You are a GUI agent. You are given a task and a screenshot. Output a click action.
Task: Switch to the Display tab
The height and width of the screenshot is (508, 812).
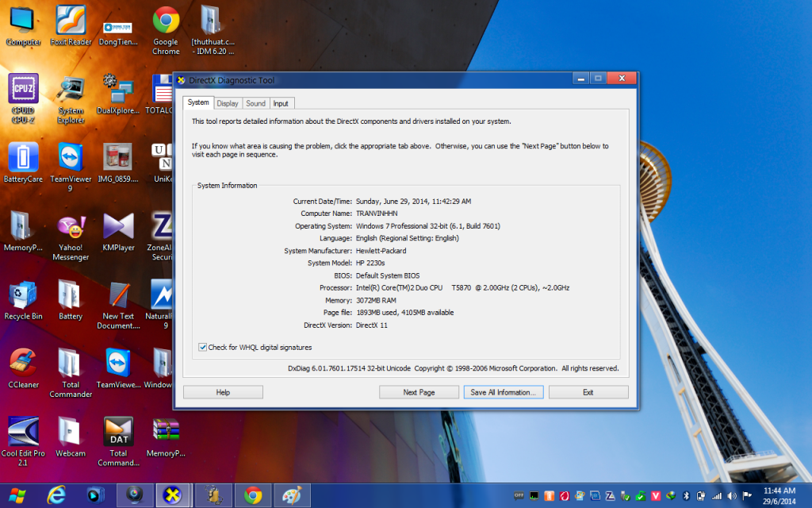click(x=228, y=103)
